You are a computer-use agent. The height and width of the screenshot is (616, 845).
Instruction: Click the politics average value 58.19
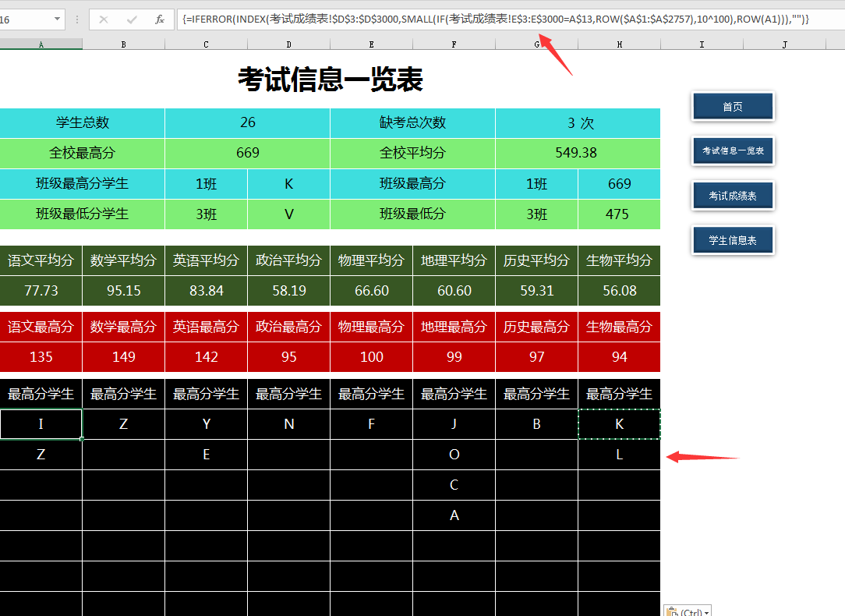coord(289,291)
